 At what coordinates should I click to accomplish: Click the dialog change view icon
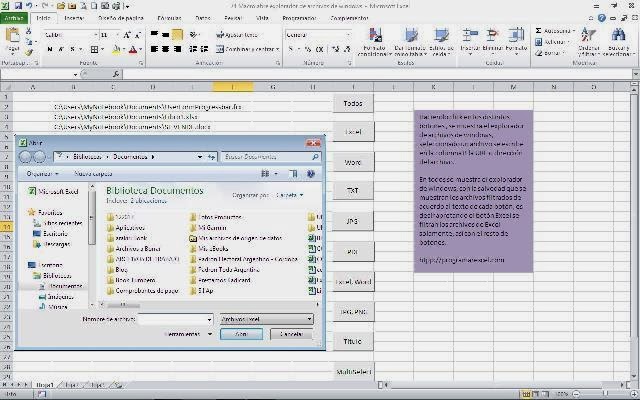pyautogui.click(x=265, y=174)
